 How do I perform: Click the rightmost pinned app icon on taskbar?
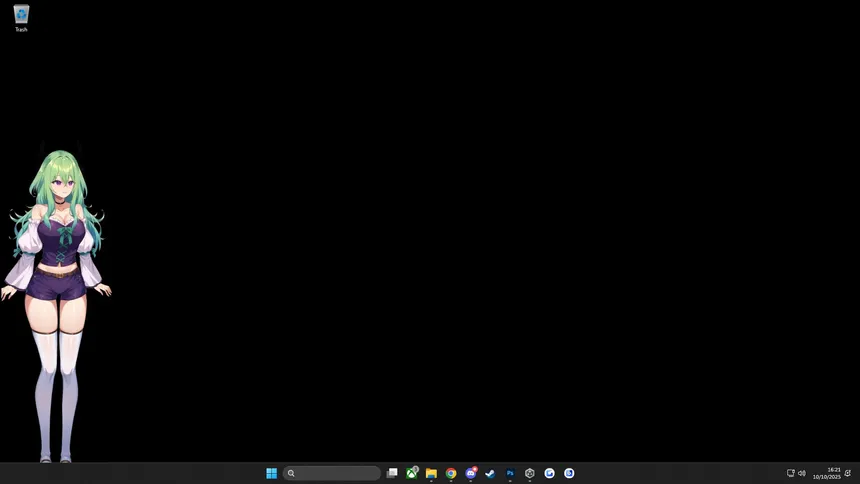pyautogui.click(x=569, y=473)
